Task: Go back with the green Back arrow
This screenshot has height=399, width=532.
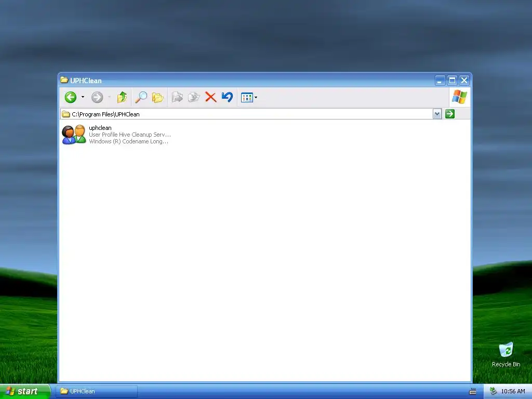Action: [71, 97]
